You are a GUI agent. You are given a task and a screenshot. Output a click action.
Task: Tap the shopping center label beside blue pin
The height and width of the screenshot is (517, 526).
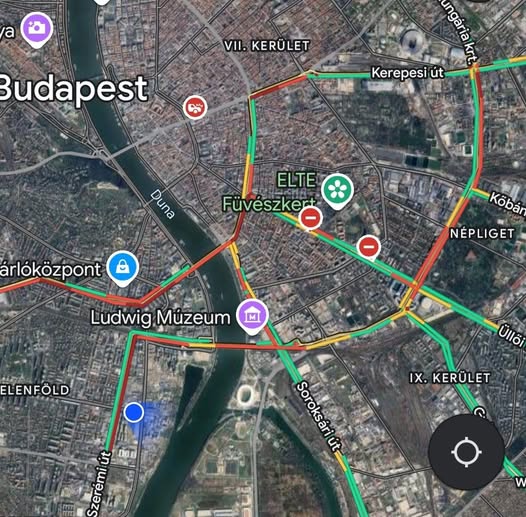click(50, 270)
